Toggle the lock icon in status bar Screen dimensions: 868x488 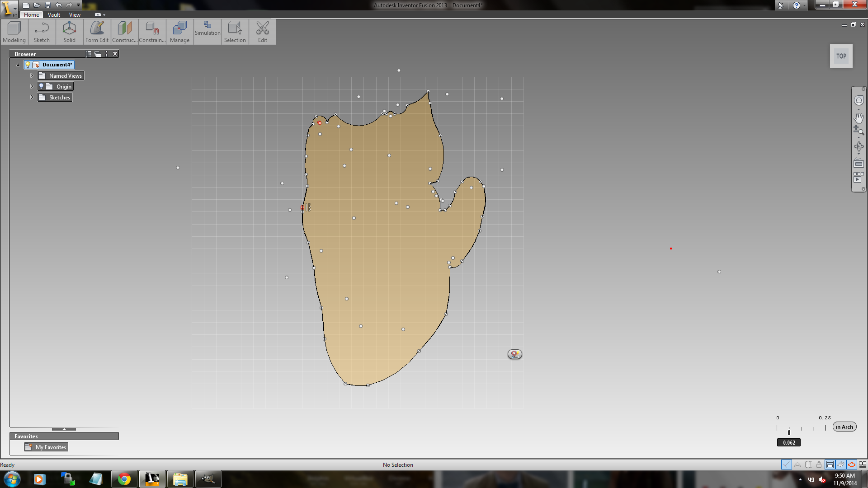(x=819, y=465)
